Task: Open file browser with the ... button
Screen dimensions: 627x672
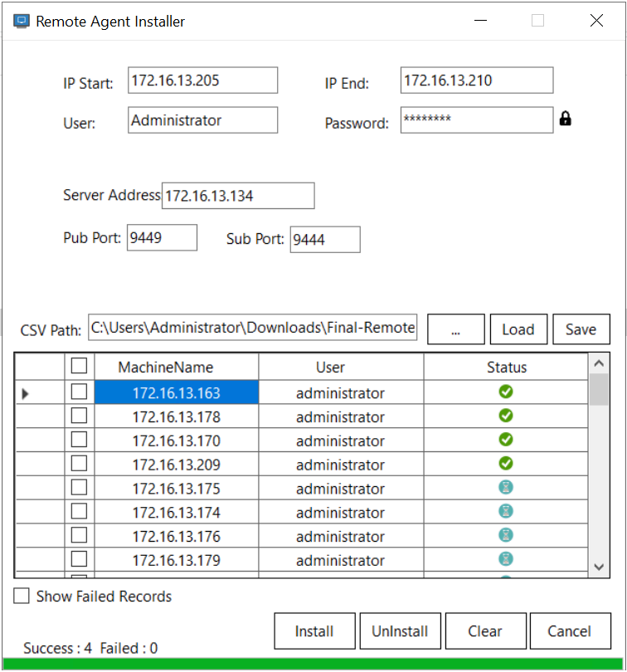Action: (456, 329)
